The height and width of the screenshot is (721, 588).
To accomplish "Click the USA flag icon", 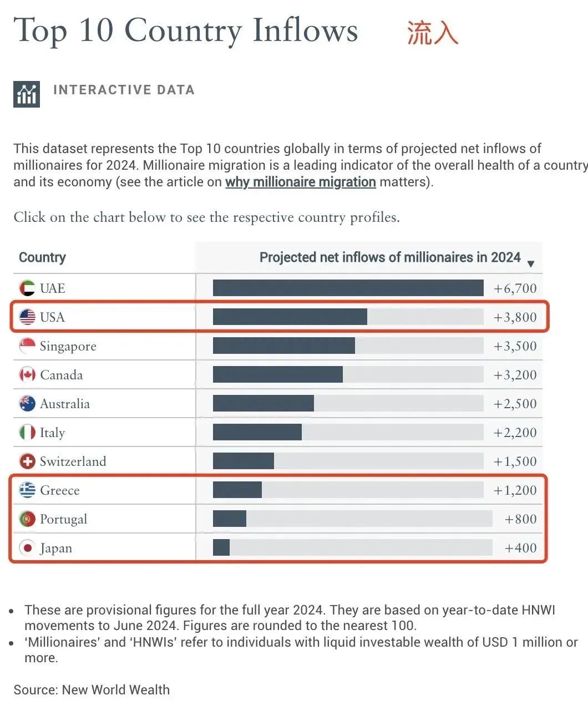I will 27,317.
